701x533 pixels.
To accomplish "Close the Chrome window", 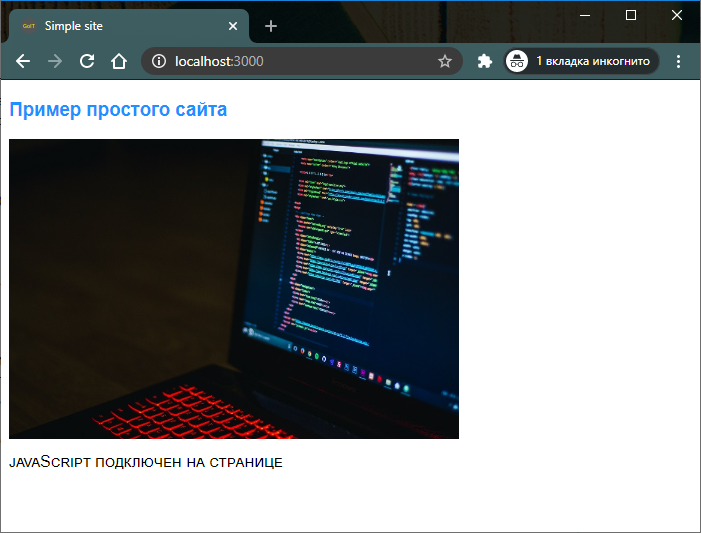I will tap(677, 15).
